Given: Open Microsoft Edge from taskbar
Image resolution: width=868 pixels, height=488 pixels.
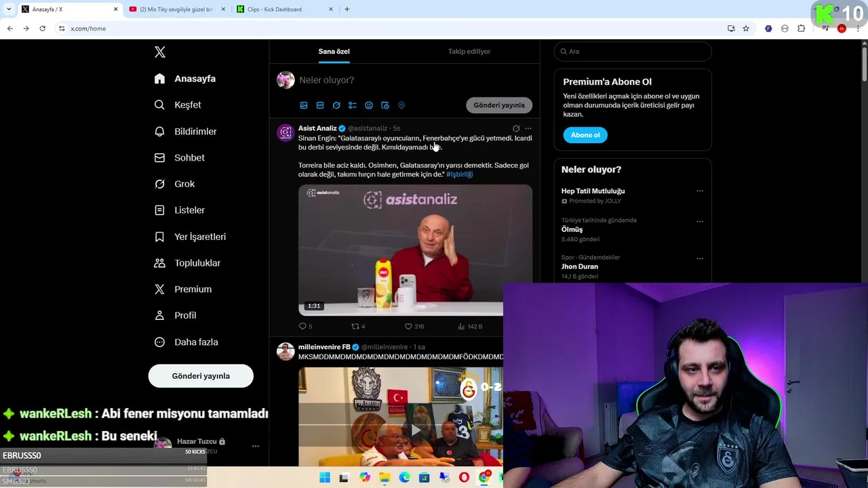Looking at the screenshot, I should click(x=404, y=478).
